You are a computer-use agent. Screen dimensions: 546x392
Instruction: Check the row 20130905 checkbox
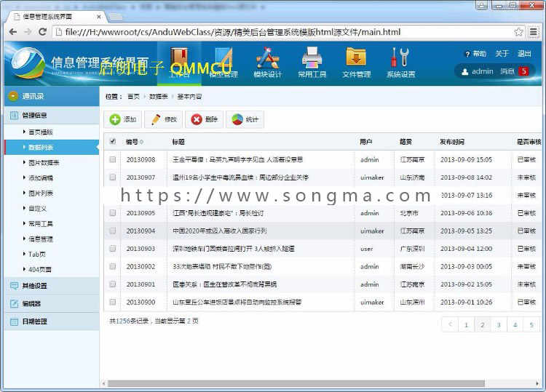(x=112, y=212)
